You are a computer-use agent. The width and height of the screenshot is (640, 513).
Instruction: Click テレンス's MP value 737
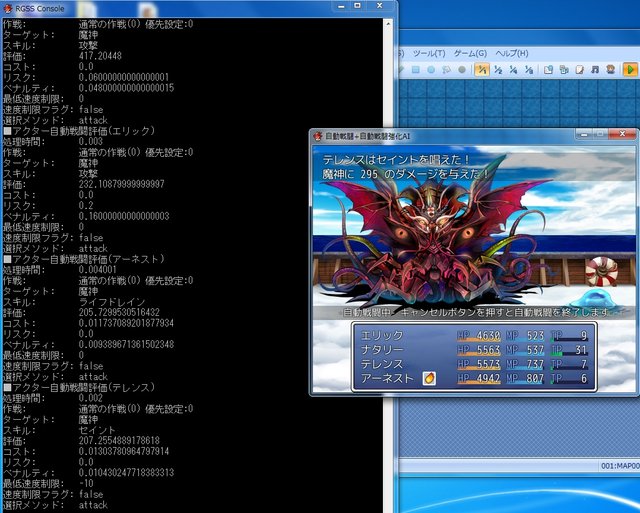535,364
